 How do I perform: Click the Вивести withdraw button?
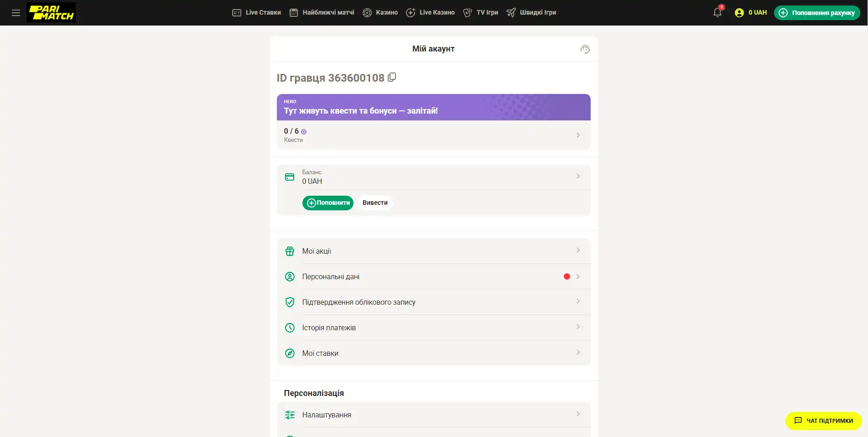coord(375,203)
